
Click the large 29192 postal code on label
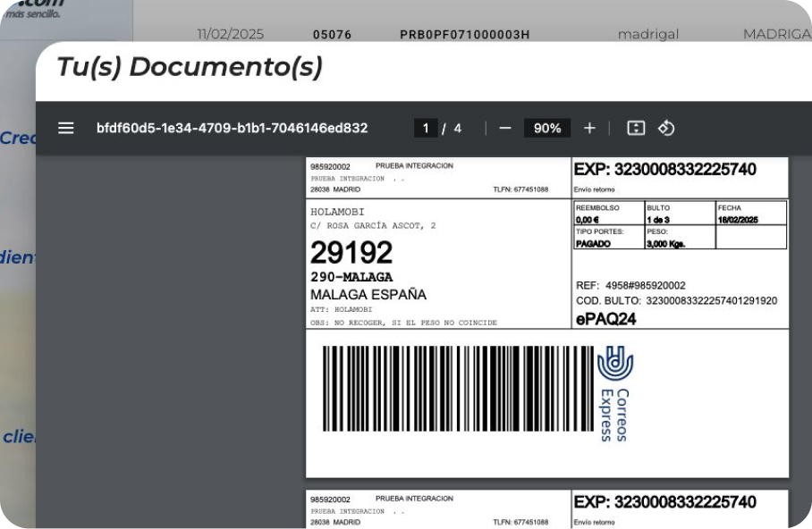point(351,253)
